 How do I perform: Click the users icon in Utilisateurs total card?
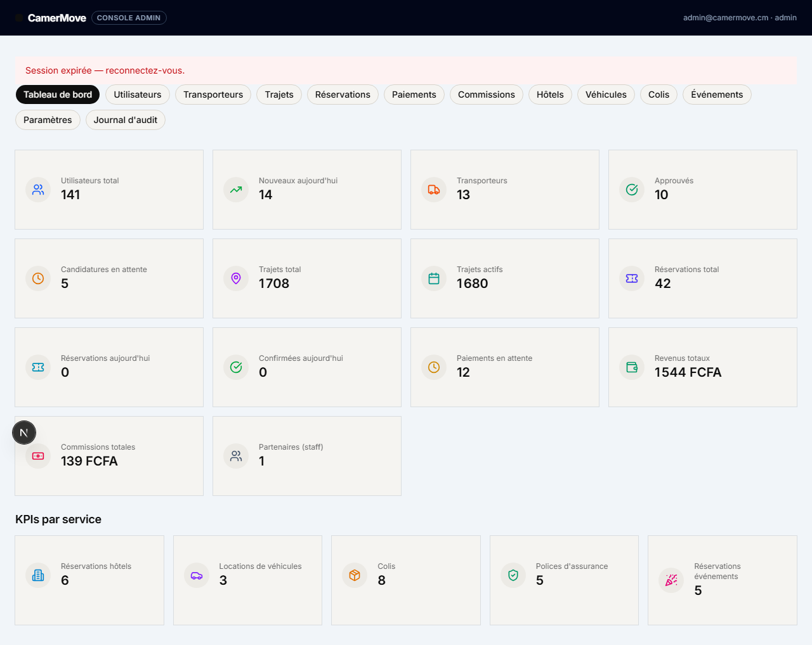click(x=38, y=190)
